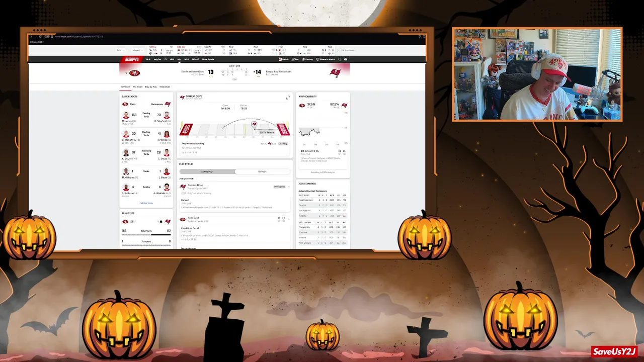
Task: Open the NBA menu in ESPN nav
Action: click(x=172, y=59)
